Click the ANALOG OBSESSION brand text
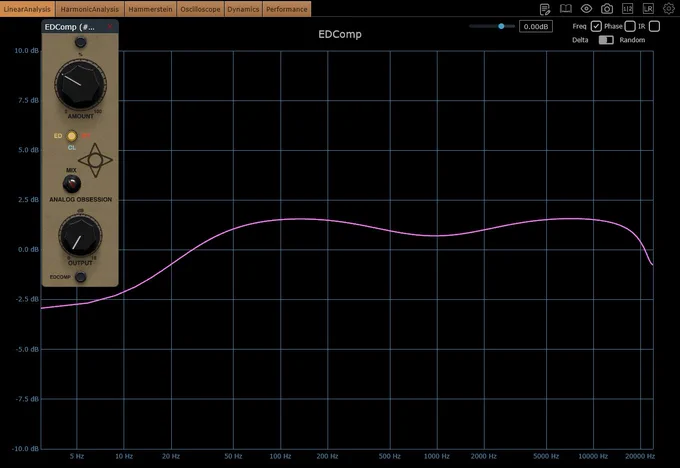This screenshot has height=468, width=680. click(x=81, y=200)
